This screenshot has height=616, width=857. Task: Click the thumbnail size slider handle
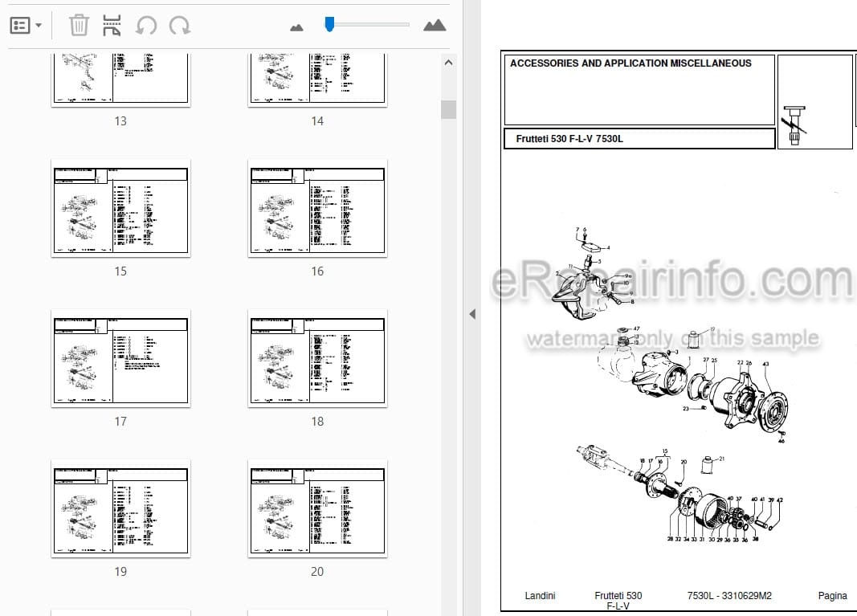[x=329, y=24]
